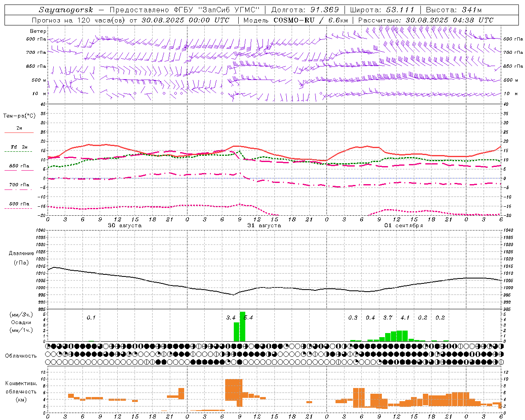The image size is (525, 420).
Task: Click the '(мм/3ч.)' precipitation unit label
Action: pyautogui.click(x=21, y=315)
